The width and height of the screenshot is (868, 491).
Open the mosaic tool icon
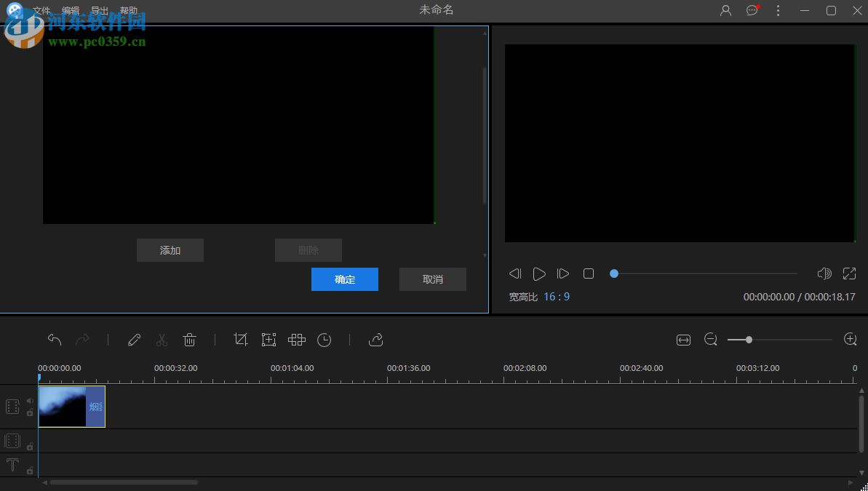tap(296, 340)
